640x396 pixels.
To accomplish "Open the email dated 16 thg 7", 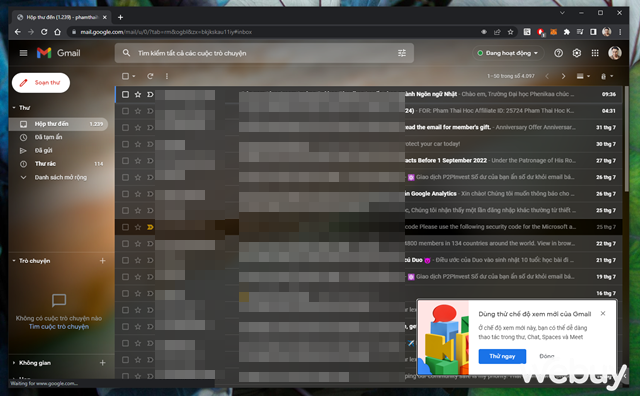I will (x=369, y=294).
